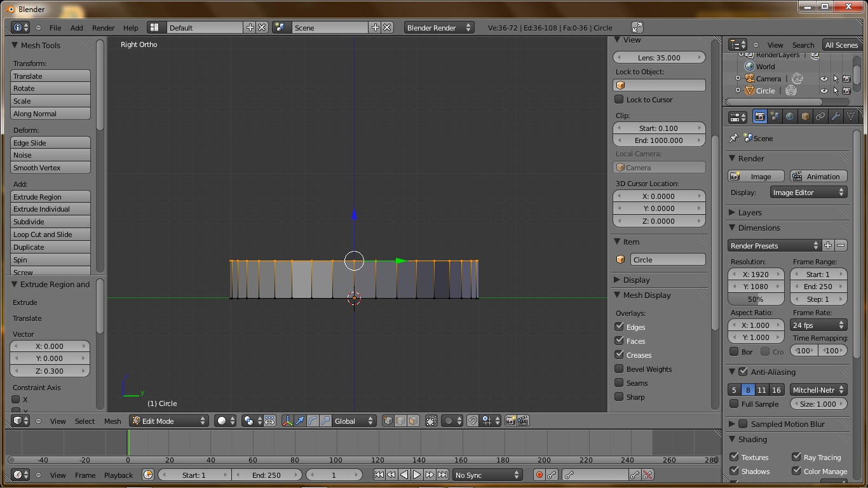This screenshot has width=868, height=488.
Task: Switch to vertex select mode
Action: click(x=388, y=421)
